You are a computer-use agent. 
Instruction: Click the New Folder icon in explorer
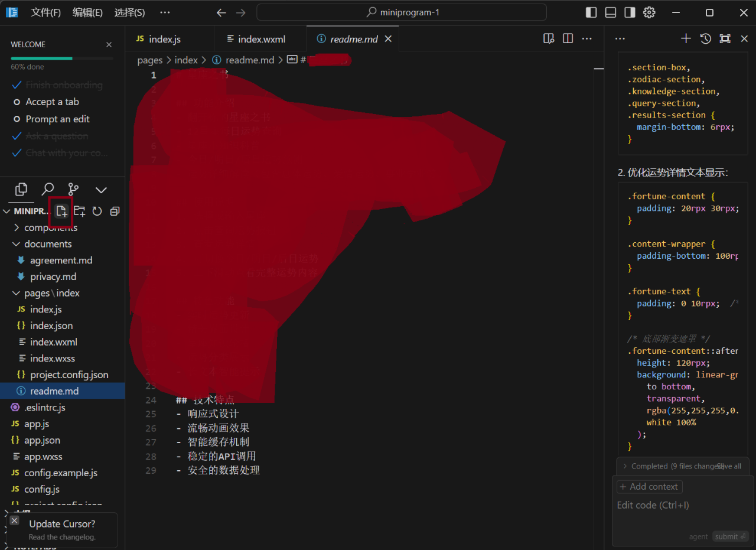coord(79,211)
